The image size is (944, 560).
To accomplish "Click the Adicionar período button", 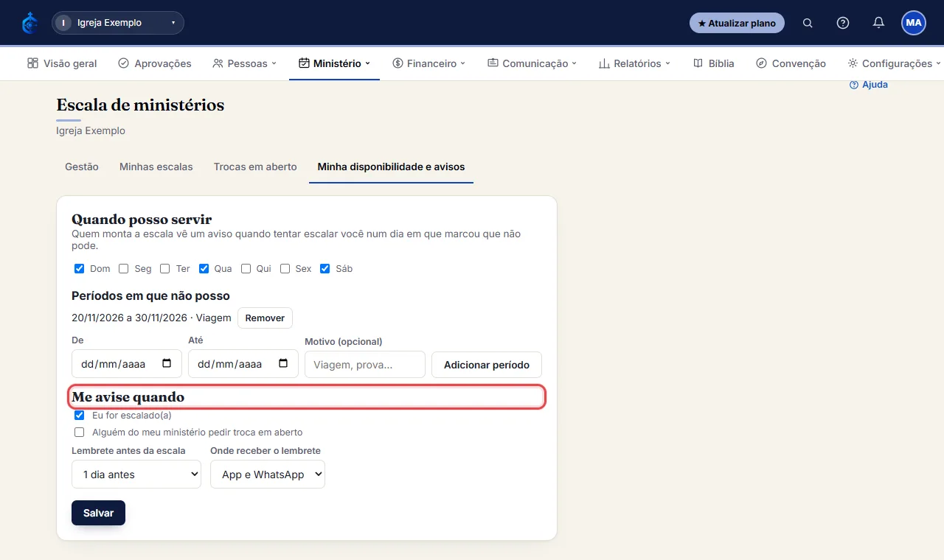I will (487, 365).
